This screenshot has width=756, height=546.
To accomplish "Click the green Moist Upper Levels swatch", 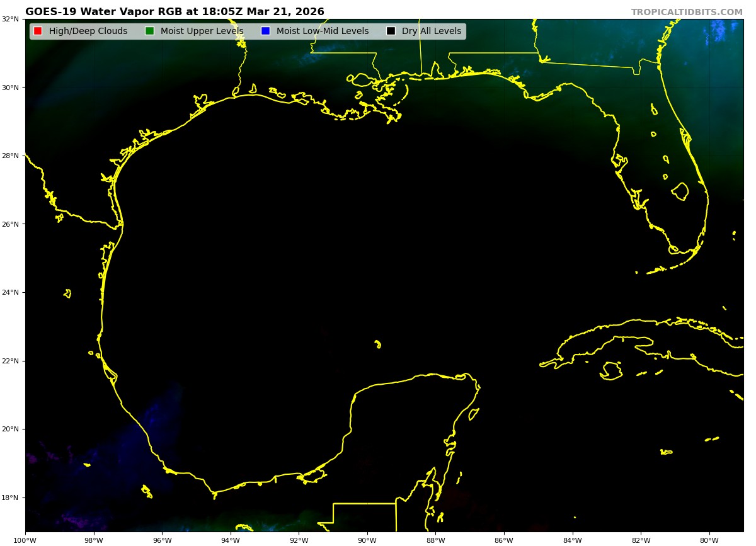I will click(x=149, y=31).
